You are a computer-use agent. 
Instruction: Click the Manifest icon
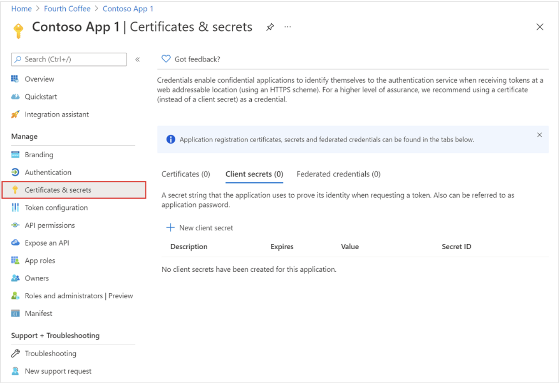(15, 313)
